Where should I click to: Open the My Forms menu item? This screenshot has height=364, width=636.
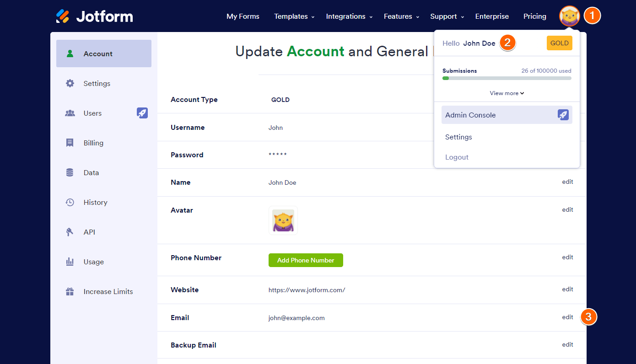pyautogui.click(x=243, y=16)
